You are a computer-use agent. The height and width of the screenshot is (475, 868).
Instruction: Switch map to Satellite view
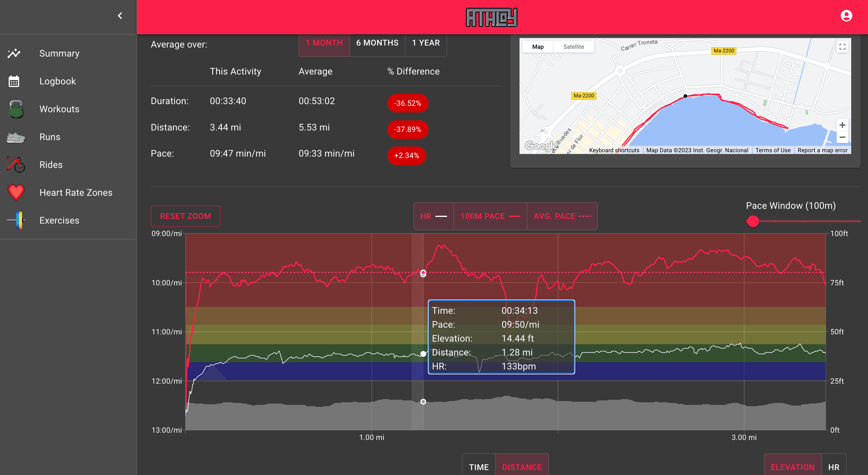tap(573, 47)
